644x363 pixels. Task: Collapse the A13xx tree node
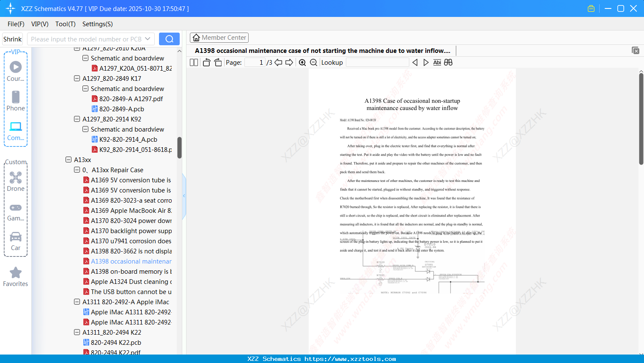(x=69, y=160)
